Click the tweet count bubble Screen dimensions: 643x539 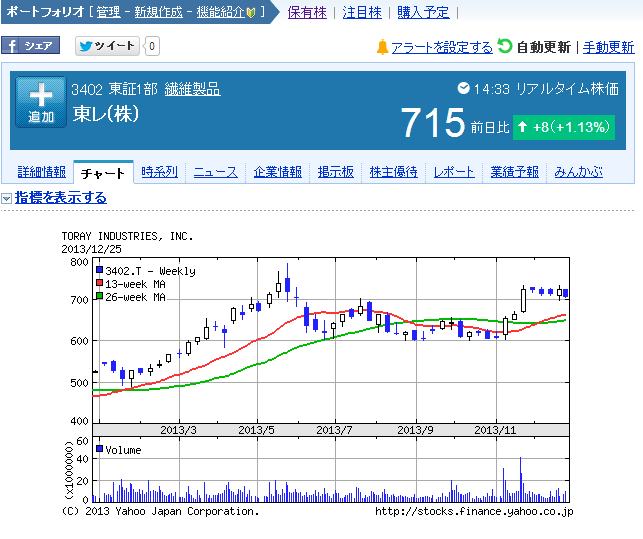click(x=152, y=46)
